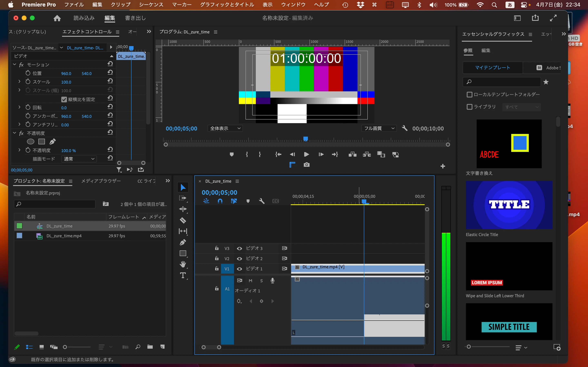This screenshot has height=367, width=588.
Task: Open the 描画モード dropdown
Action: coord(79,159)
